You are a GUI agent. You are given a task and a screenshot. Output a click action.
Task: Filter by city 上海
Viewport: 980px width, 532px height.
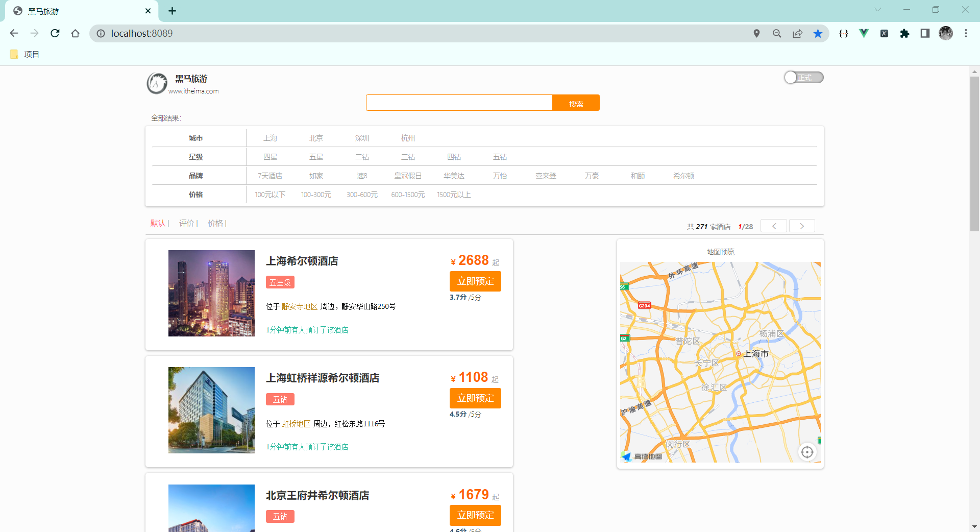click(x=271, y=138)
